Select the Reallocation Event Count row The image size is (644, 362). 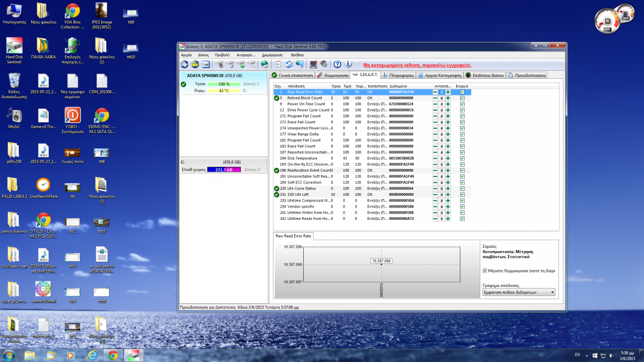tap(372, 171)
